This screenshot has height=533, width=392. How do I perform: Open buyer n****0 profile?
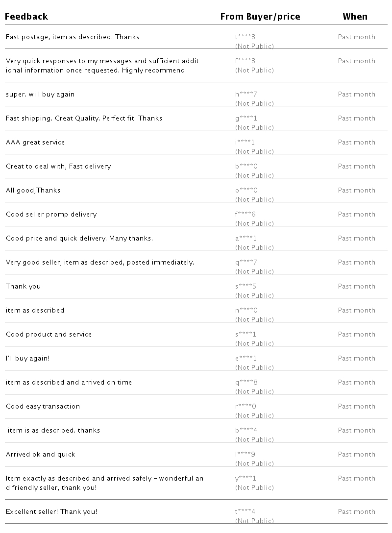[246, 311]
